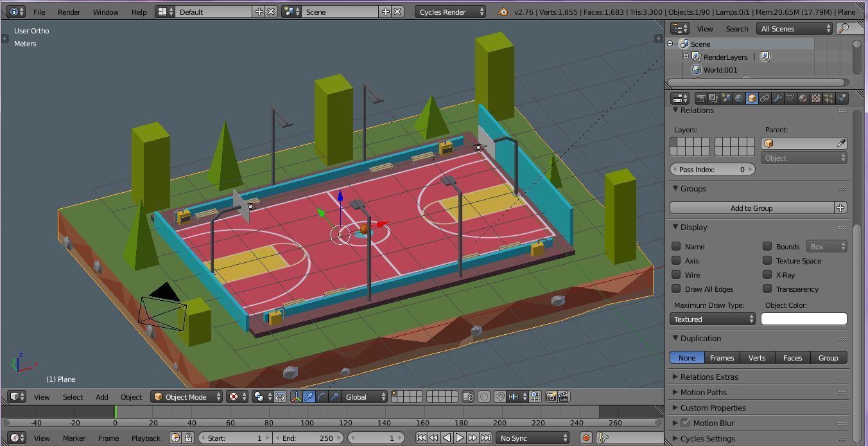Select the rotate manipulator arc icon
The image size is (868, 446).
click(322, 397)
